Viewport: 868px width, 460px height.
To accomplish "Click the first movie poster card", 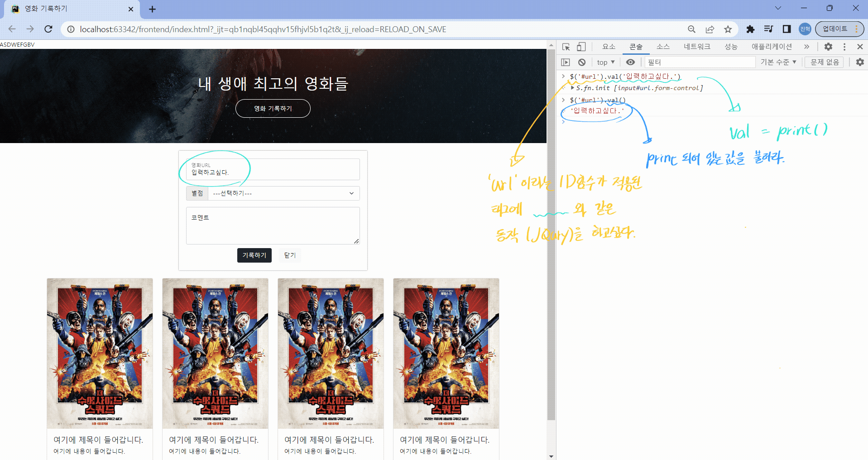I will 100,353.
